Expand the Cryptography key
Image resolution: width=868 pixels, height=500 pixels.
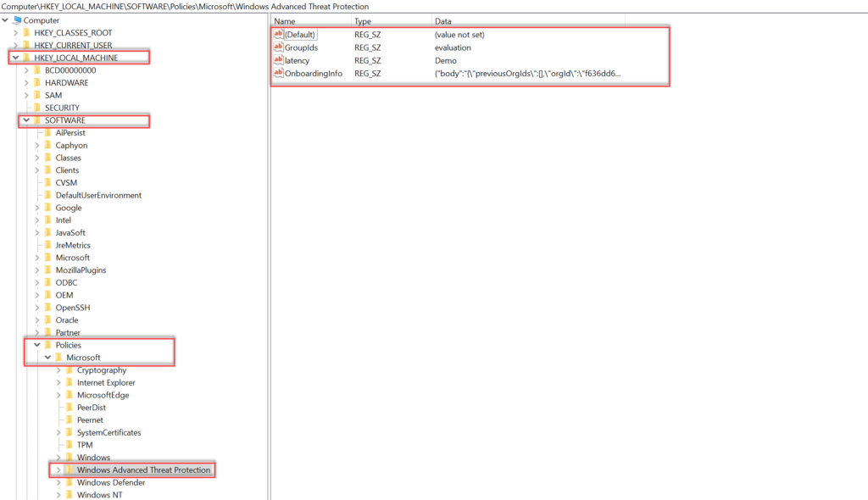58,369
